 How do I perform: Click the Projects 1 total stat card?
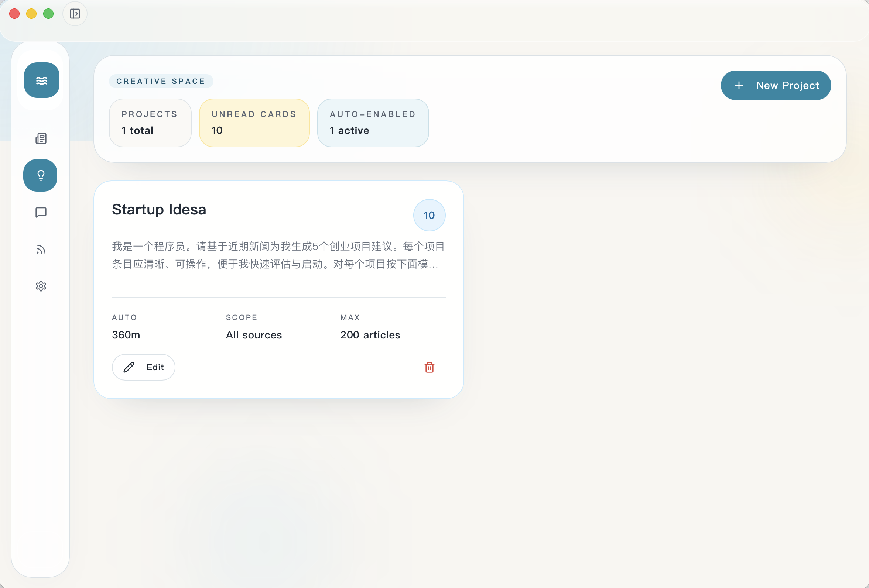[150, 123]
